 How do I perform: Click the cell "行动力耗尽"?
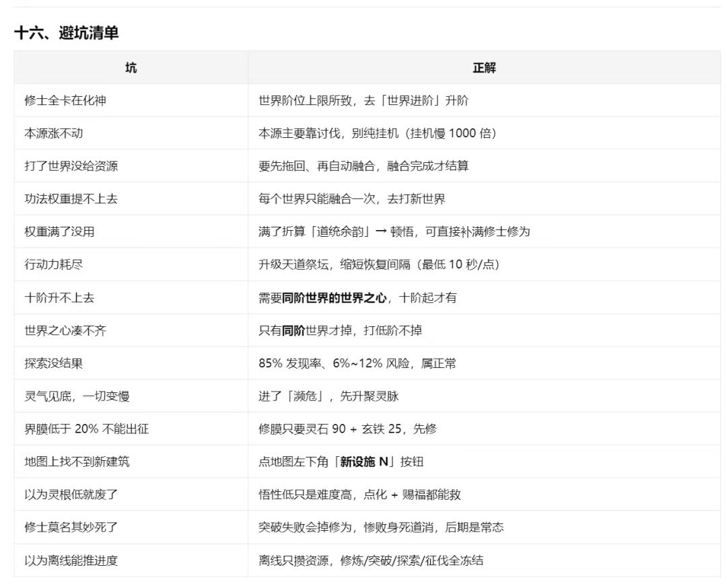click(x=54, y=264)
